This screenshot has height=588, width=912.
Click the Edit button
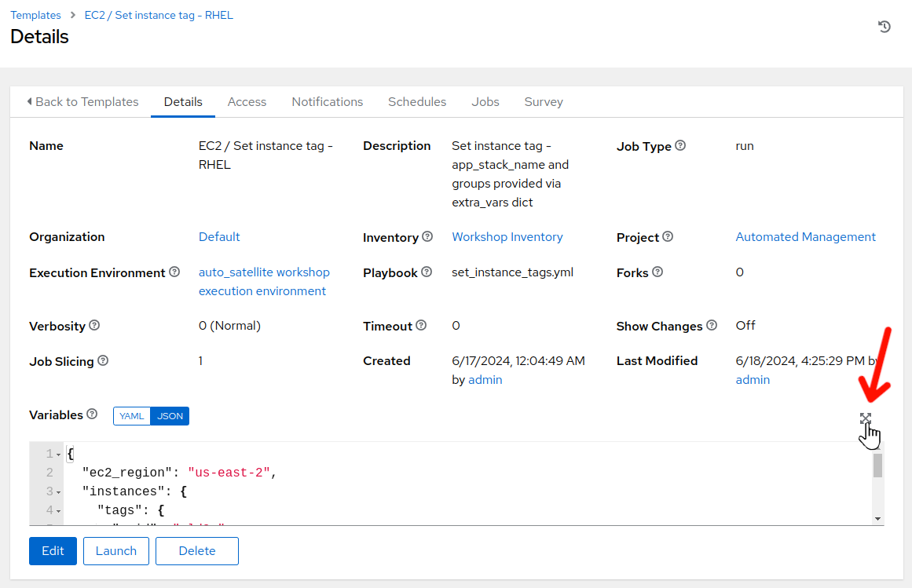click(53, 551)
